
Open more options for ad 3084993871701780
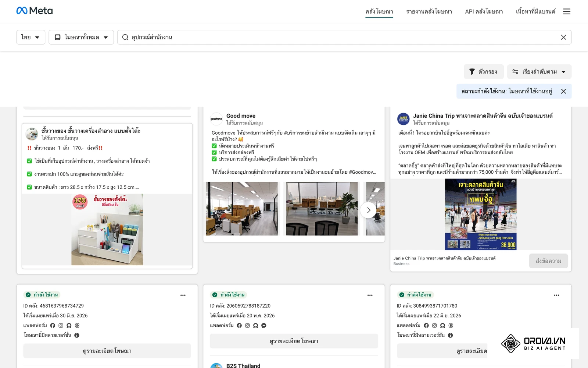coord(556,295)
